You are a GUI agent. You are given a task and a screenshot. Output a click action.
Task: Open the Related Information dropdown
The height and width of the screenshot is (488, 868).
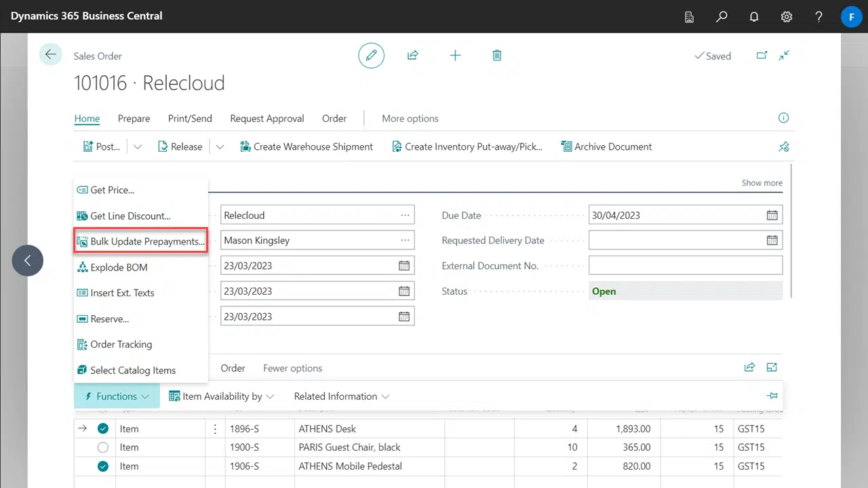[x=341, y=396]
